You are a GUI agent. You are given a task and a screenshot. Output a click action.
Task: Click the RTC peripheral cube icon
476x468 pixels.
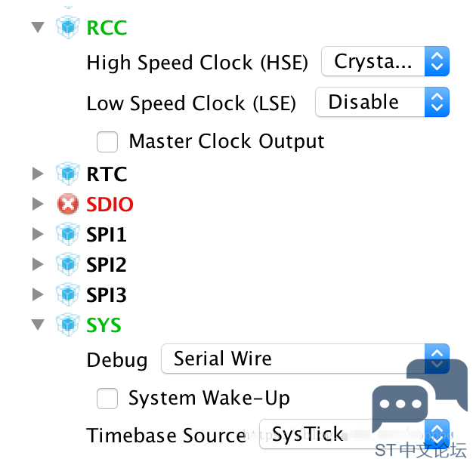pos(68,174)
